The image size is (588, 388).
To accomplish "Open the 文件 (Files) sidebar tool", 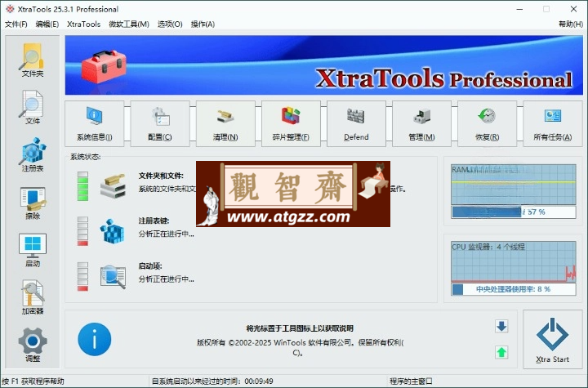I will pyautogui.click(x=33, y=108).
